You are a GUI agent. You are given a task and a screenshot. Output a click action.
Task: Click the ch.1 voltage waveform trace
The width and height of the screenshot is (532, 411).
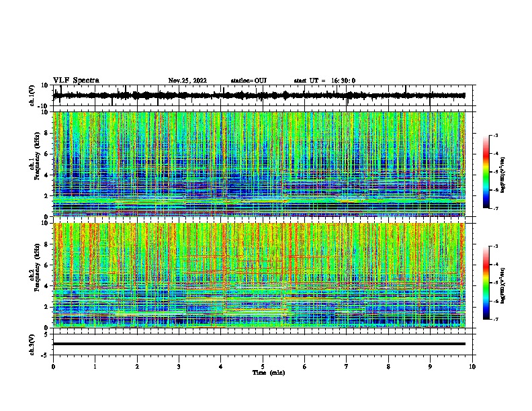[259, 95]
